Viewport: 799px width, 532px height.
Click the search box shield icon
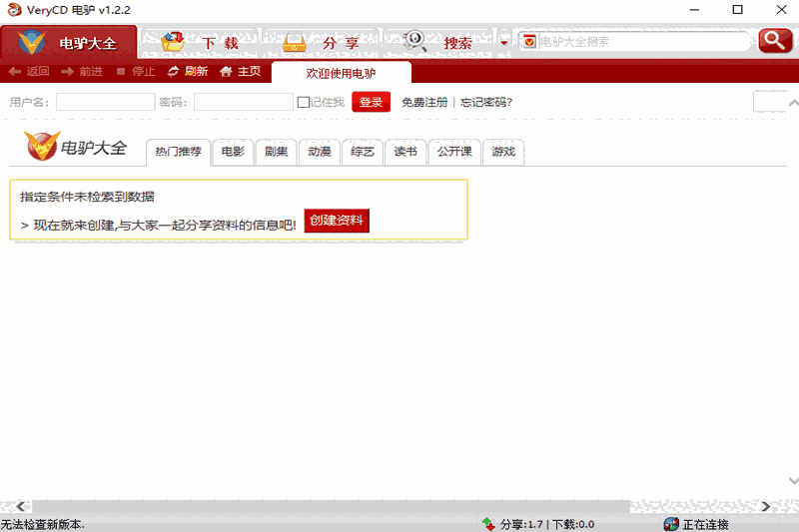point(529,42)
